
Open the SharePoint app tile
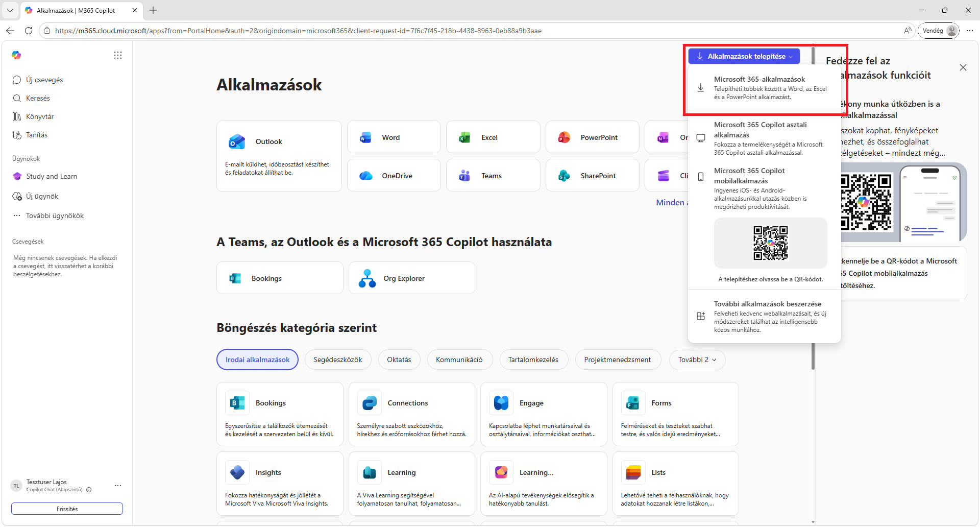point(593,176)
